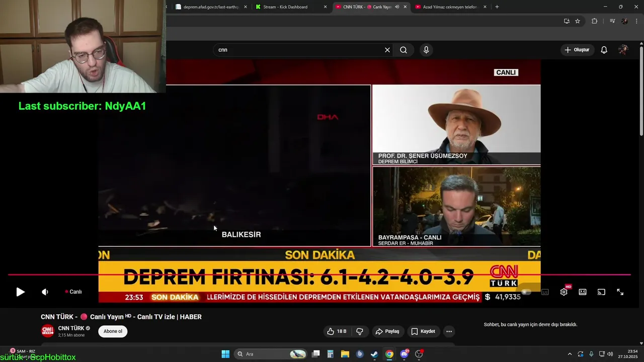Click the page vertical scrollbar

point(641,90)
